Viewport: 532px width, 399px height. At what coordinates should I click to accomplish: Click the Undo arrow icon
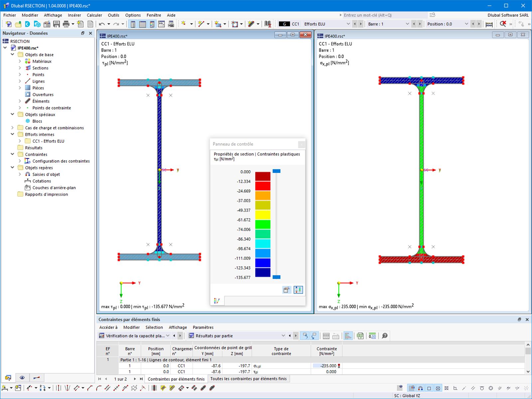[x=102, y=24]
